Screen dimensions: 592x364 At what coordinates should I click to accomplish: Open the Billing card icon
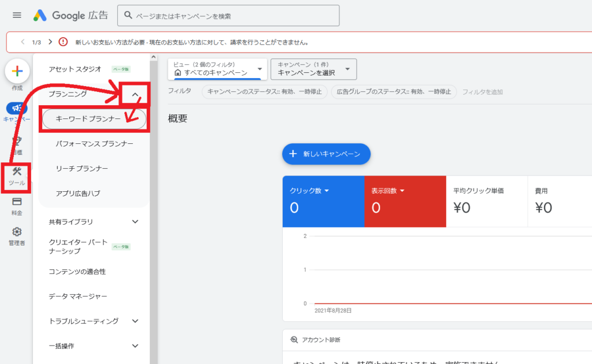pyautogui.click(x=17, y=202)
